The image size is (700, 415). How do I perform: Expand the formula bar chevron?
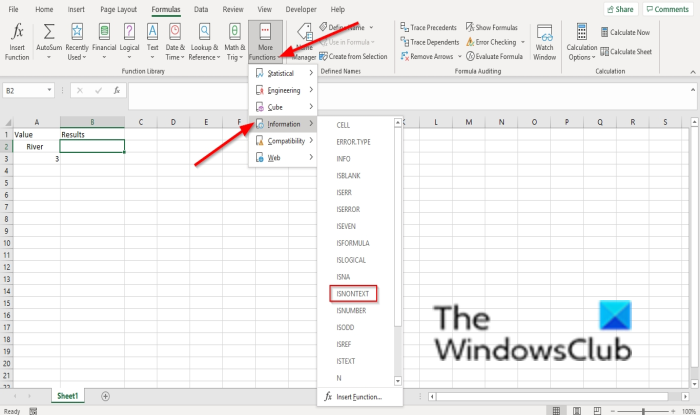tap(693, 90)
